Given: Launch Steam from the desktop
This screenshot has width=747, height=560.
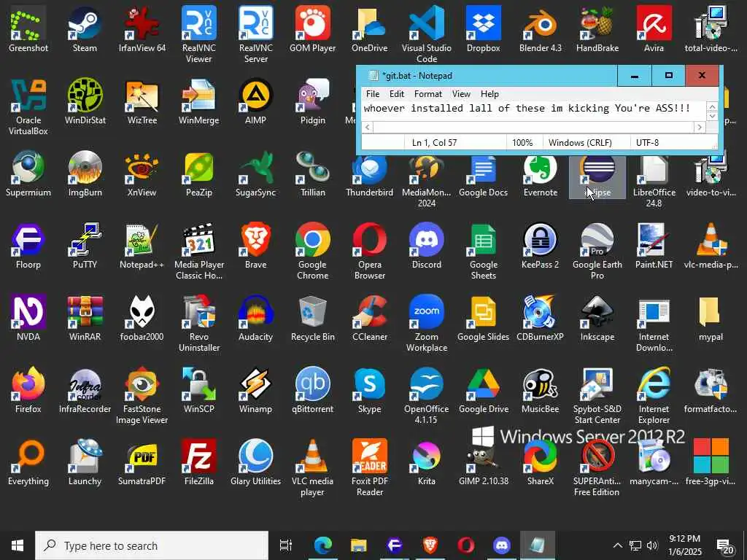Looking at the screenshot, I should [x=85, y=29].
